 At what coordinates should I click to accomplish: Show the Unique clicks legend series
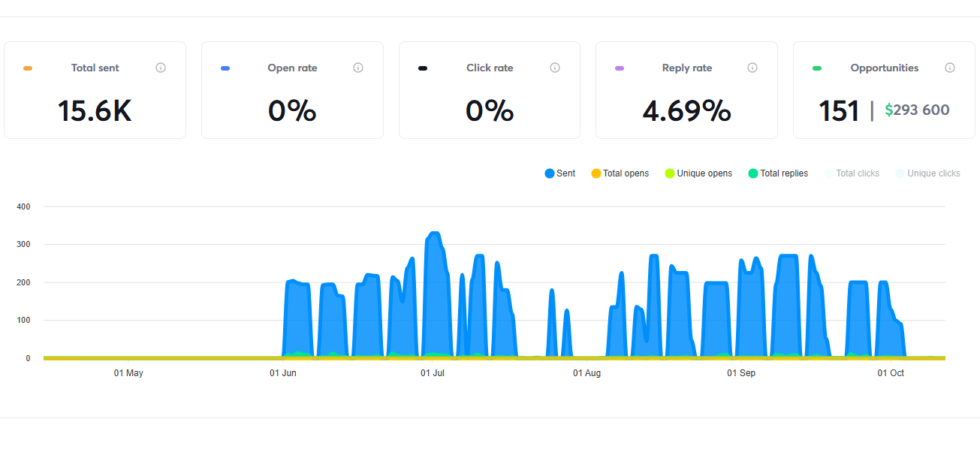tap(927, 173)
